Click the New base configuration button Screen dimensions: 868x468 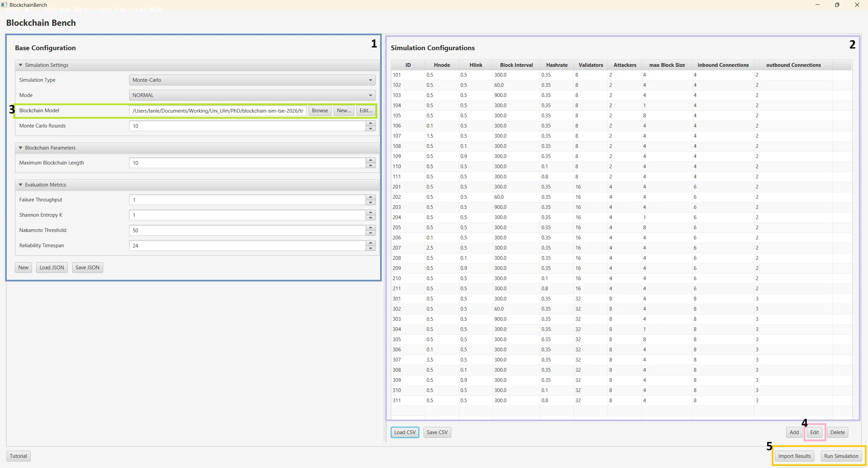pos(23,268)
